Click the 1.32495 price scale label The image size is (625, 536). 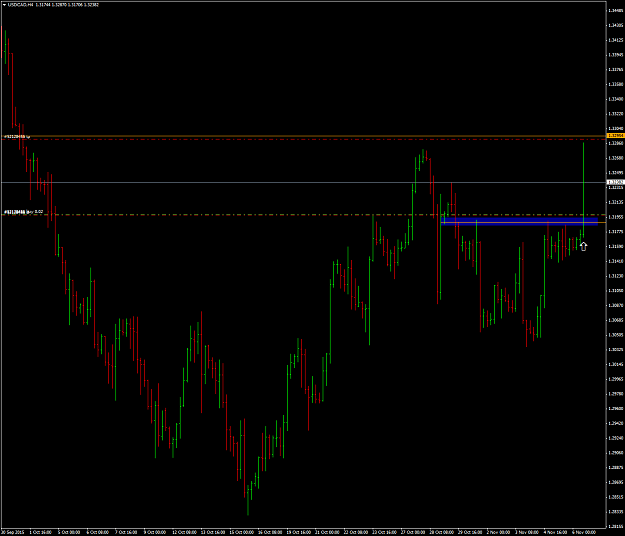click(x=616, y=173)
